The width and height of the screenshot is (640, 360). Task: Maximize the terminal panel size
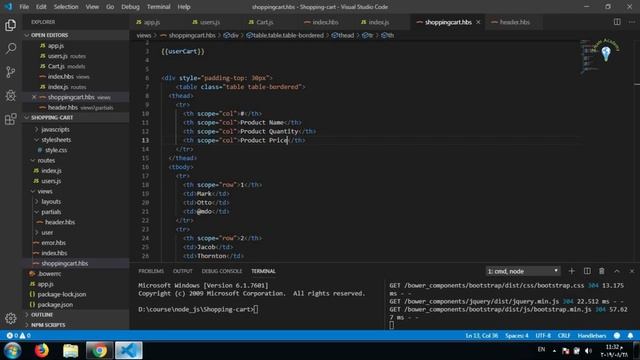pos(617,271)
